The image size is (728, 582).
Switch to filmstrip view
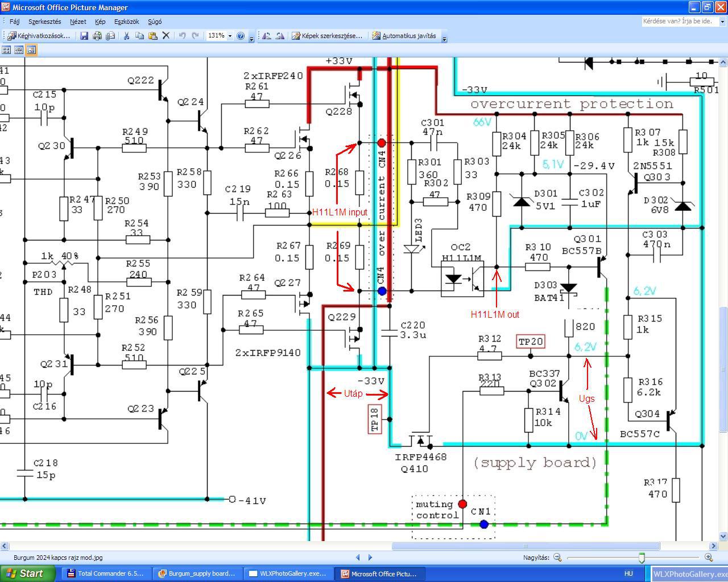pos(19,50)
